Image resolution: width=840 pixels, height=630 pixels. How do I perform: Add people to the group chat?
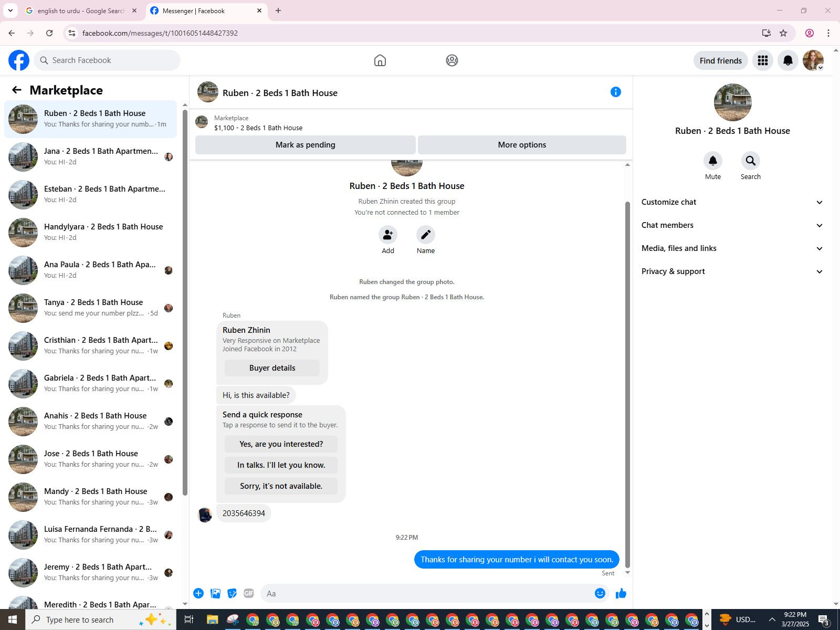(x=388, y=235)
